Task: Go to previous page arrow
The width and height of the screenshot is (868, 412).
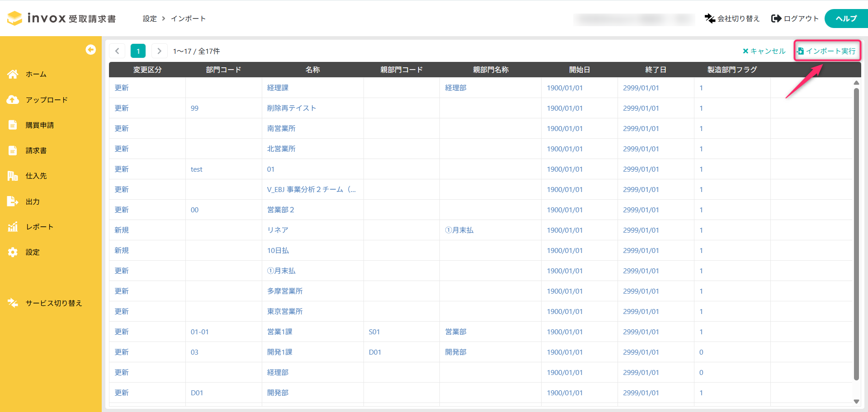Action: pyautogui.click(x=117, y=51)
